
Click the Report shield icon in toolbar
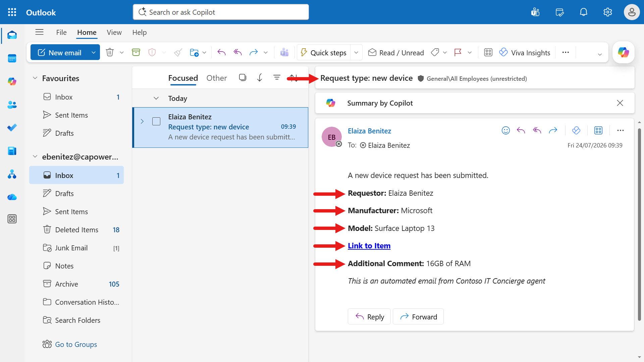coord(152,53)
